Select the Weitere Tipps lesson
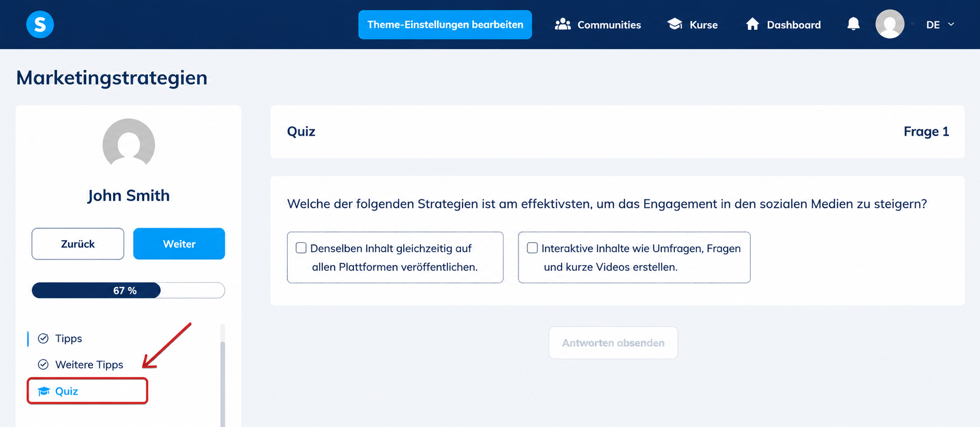The width and height of the screenshot is (980, 427). [x=89, y=365]
